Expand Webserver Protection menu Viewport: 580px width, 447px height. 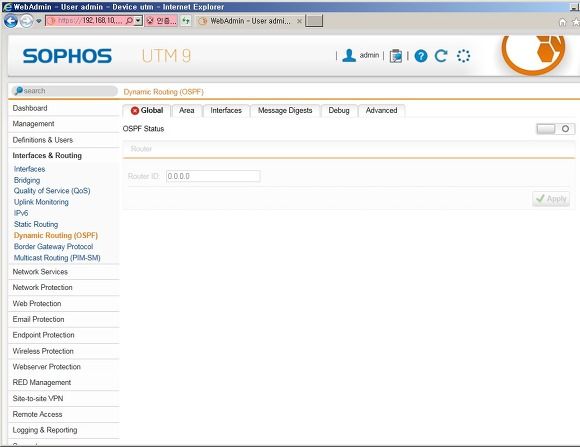[x=64, y=367]
